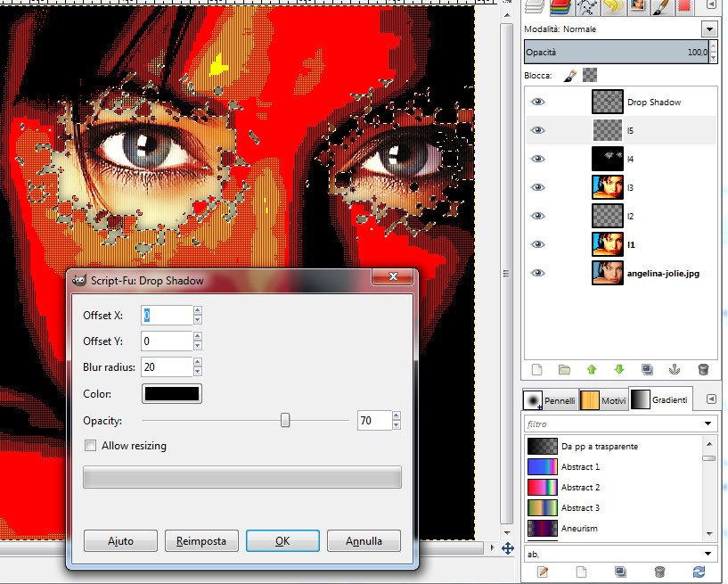The image size is (728, 584).
Task: Hide the l1 layer
Action: (x=537, y=244)
